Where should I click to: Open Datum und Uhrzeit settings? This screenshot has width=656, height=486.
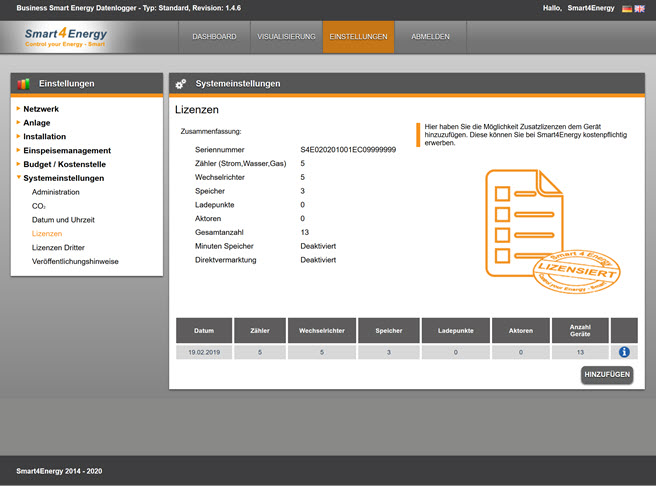(x=63, y=220)
